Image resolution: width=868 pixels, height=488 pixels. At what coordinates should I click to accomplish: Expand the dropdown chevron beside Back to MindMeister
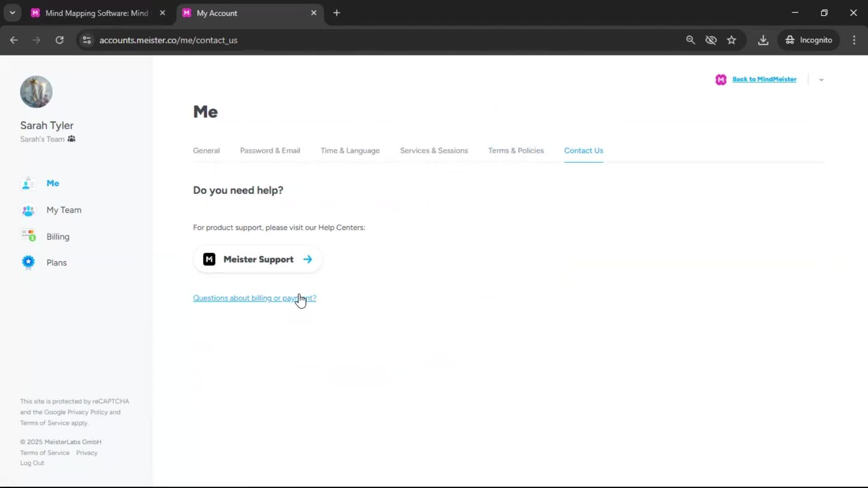821,80
